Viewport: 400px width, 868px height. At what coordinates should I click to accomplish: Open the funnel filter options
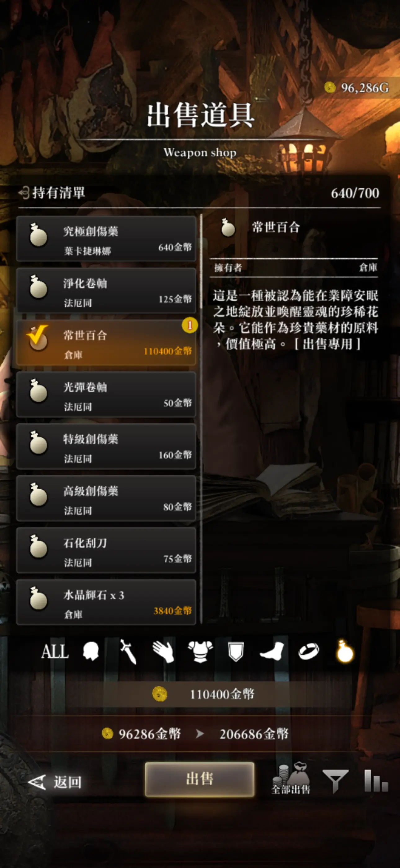335,780
